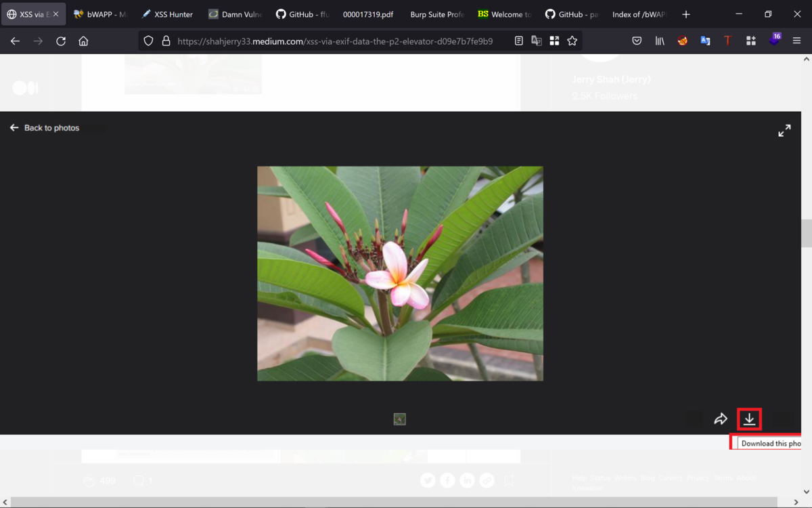This screenshot has width=812, height=508.
Task: Copy the article link
Action: click(487, 480)
